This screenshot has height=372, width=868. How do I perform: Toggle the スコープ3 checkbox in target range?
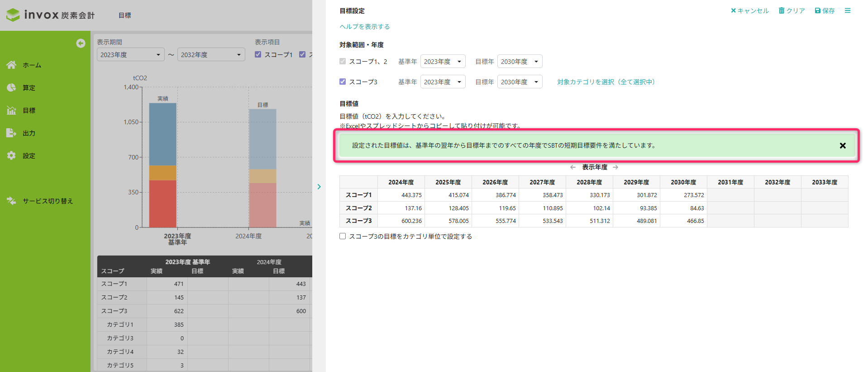point(343,82)
